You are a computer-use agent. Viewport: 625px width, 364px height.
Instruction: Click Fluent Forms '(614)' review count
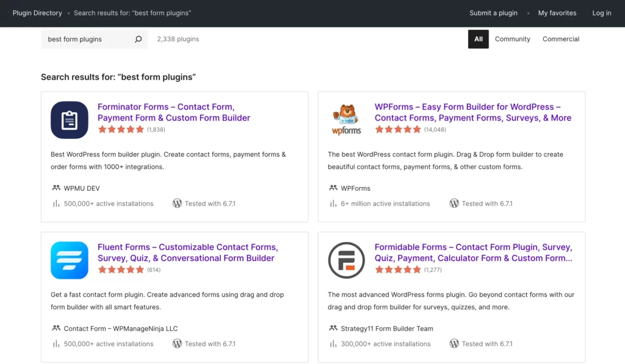coord(154,270)
